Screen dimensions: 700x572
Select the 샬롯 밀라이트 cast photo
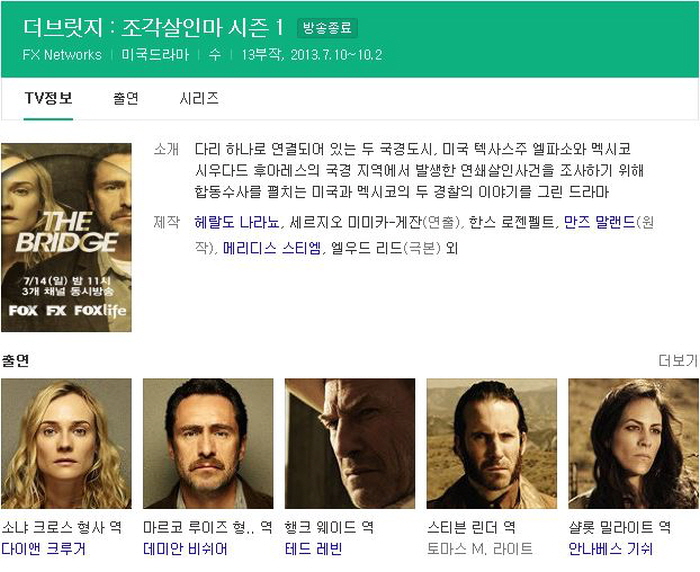[633, 443]
